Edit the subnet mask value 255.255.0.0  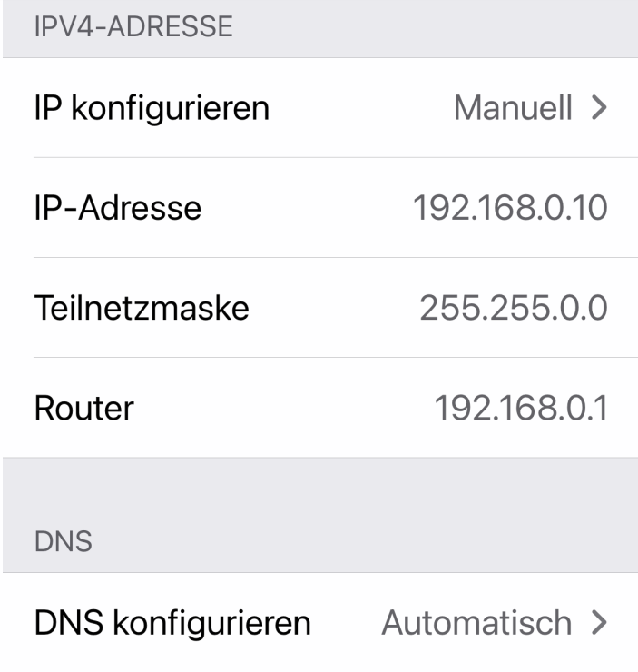tap(513, 308)
